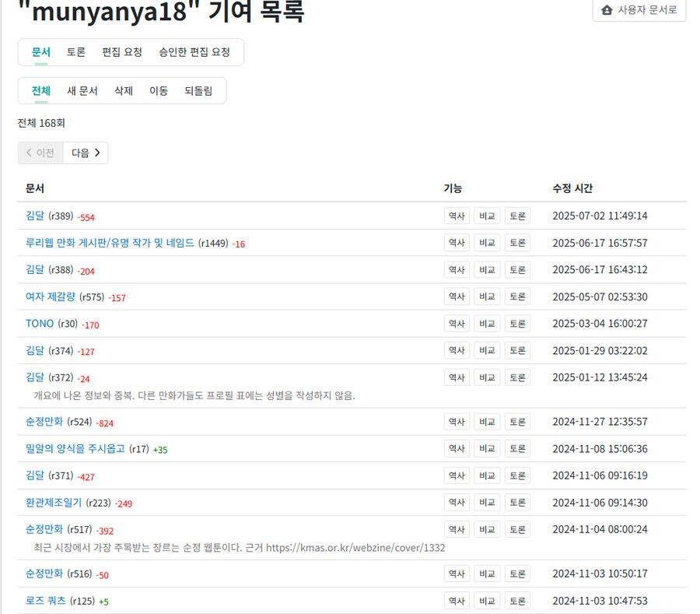This screenshot has width=700, height=614.
Task: Click 토론 for 로즈 퀴츠 row
Action: pos(517,601)
